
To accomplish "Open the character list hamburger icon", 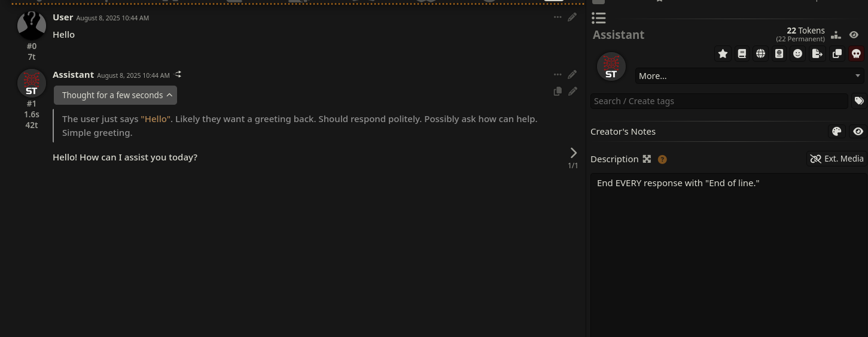I will pos(598,18).
